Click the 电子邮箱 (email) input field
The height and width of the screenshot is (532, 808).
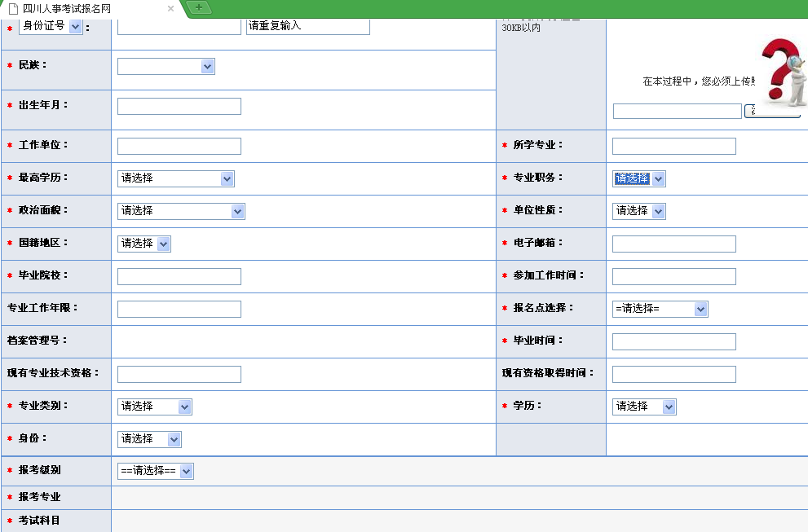click(673, 244)
